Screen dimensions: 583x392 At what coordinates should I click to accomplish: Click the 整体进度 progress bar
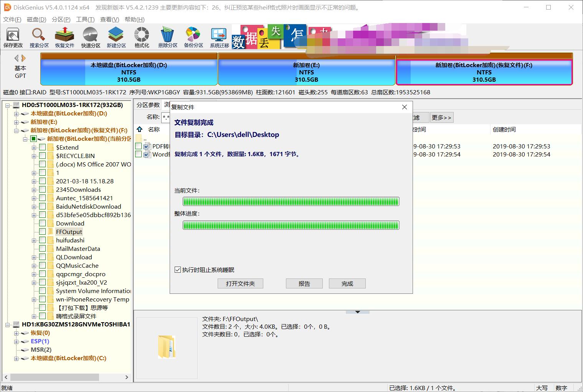291,225
